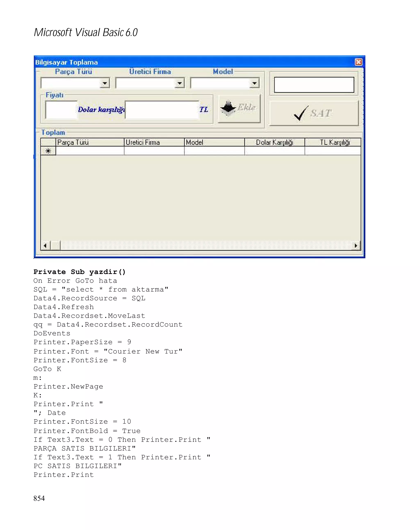The image size is (420, 530).
Task: Open the Üretici Firma dropdown arrow
Action: click(180, 83)
